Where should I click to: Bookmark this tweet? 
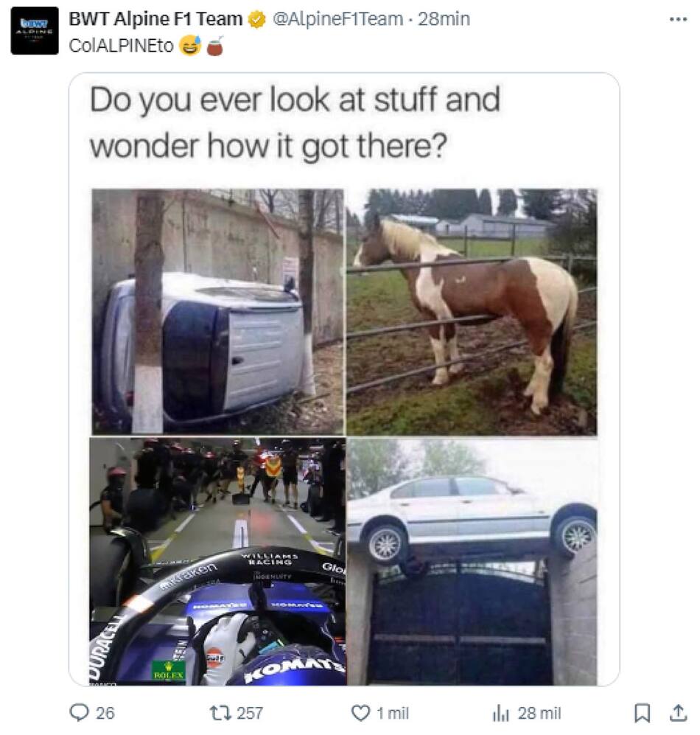pos(642,713)
